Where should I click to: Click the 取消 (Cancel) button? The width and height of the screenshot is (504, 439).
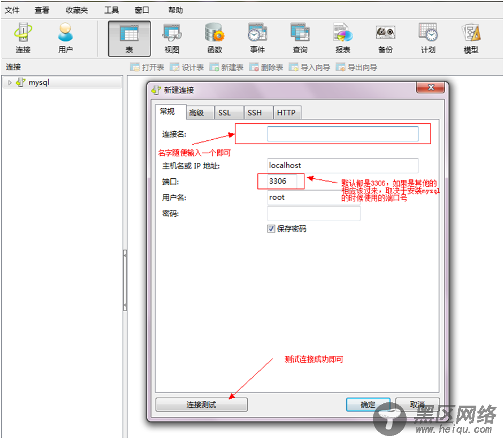pos(417,404)
